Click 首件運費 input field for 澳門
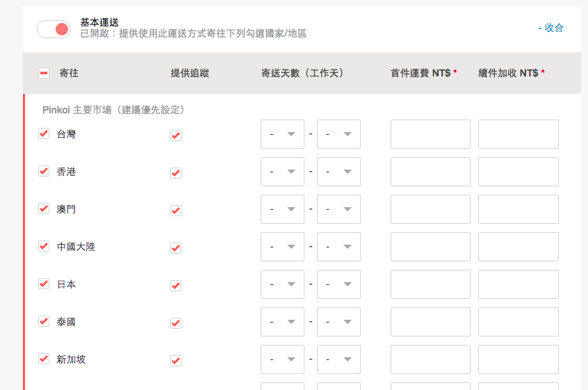This screenshot has width=588, height=390. point(430,209)
